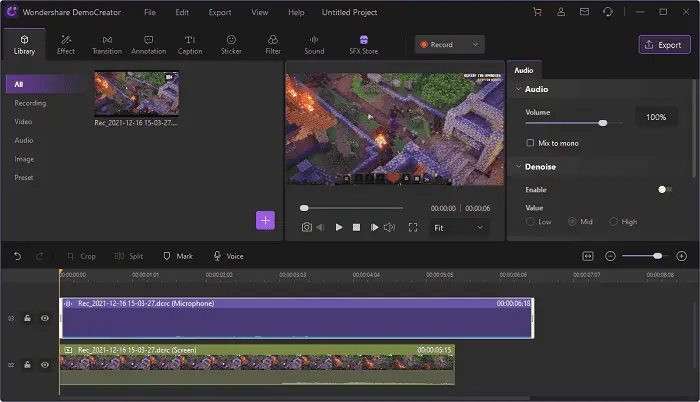Click the Export button at top right

[664, 45]
